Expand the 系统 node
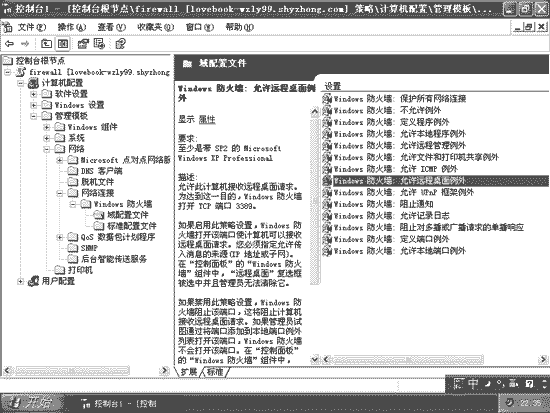The image size is (550, 413). click(47, 138)
